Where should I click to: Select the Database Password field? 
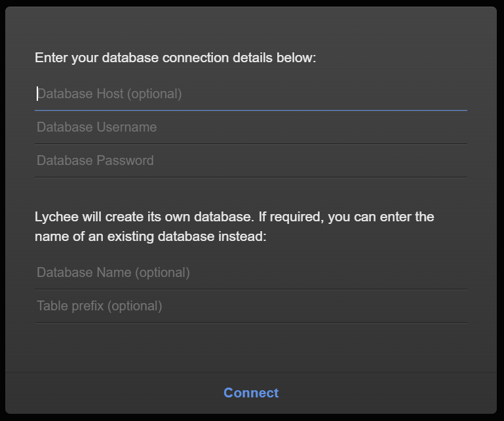(x=250, y=161)
